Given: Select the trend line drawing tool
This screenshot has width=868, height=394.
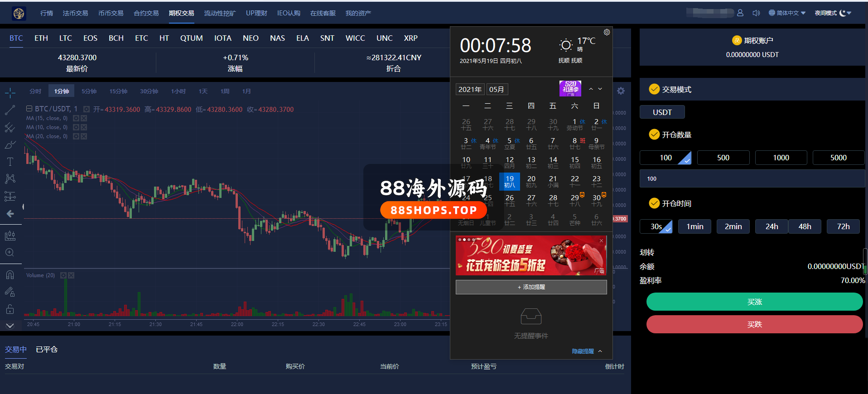Looking at the screenshot, I should (x=10, y=110).
